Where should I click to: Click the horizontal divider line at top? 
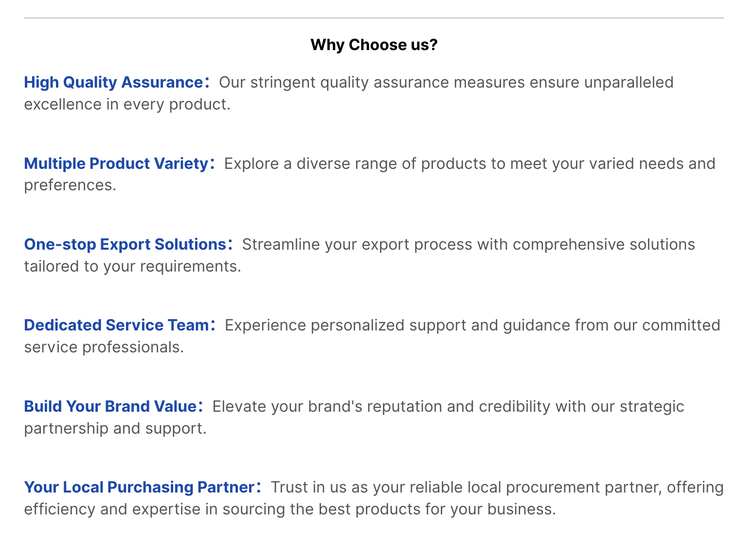tap(374, 18)
